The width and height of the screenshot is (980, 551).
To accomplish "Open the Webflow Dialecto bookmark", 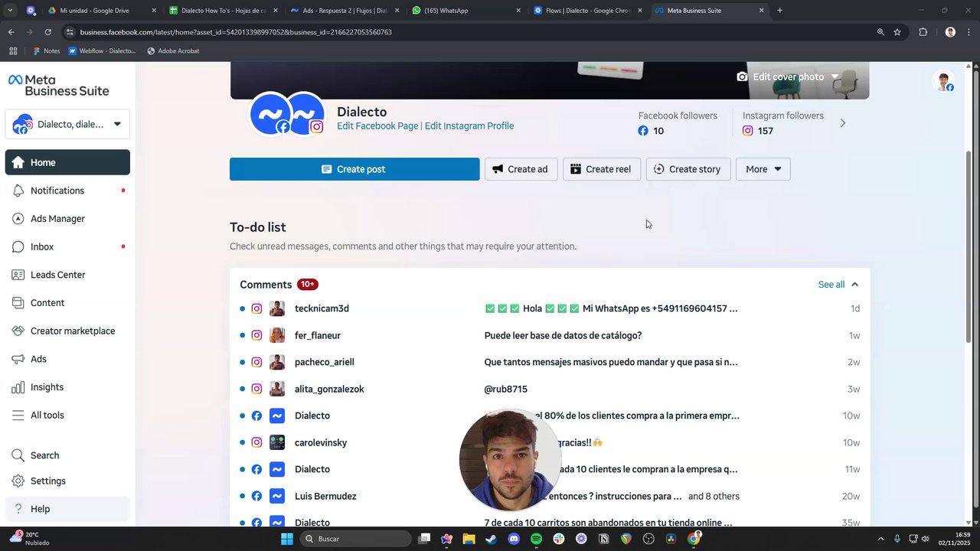I will pyautogui.click(x=102, y=51).
